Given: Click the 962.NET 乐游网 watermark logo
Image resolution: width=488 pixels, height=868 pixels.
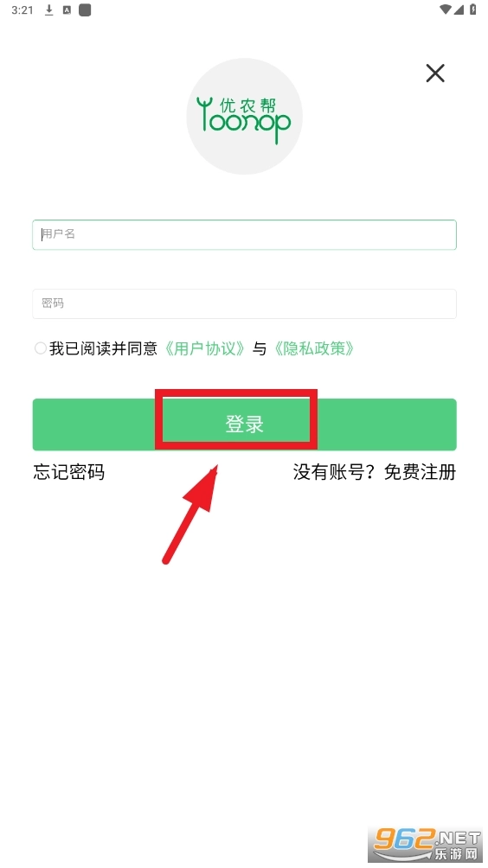Looking at the screenshot, I should (x=426, y=846).
